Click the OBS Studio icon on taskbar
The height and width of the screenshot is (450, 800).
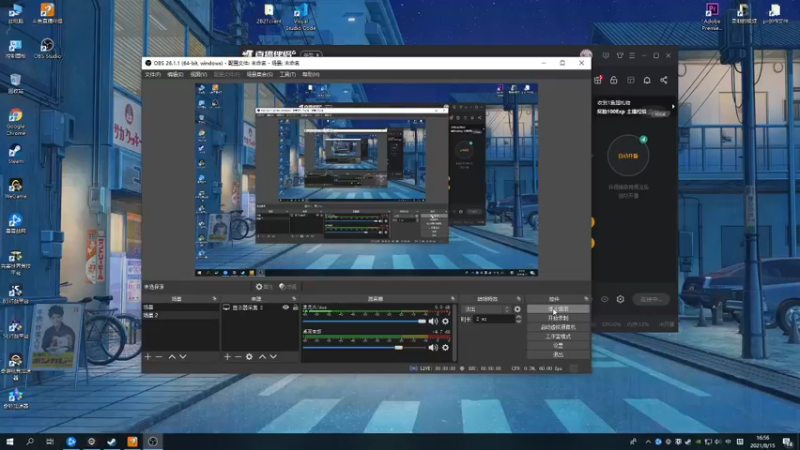click(x=153, y=441)
